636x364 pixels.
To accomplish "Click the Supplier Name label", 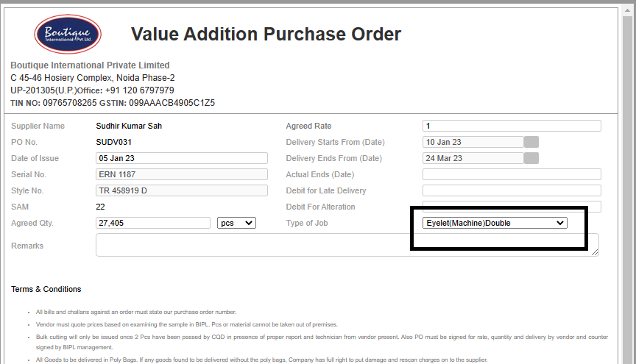I will tap(38, 126).
